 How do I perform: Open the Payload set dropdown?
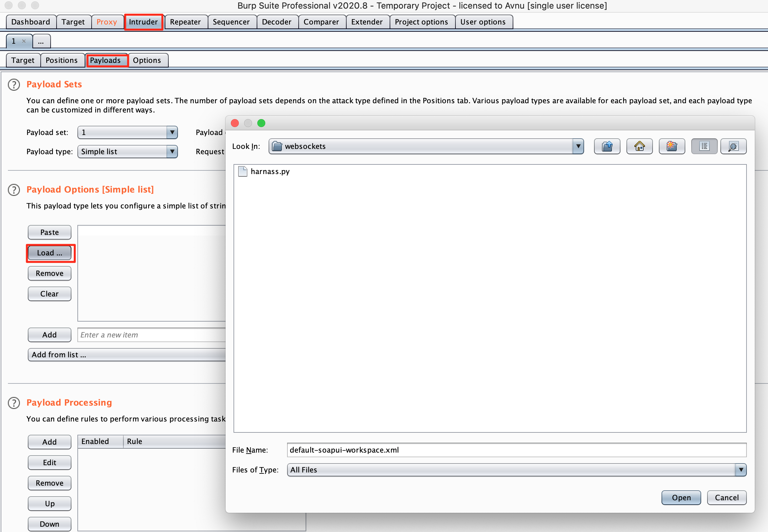click(172, 132)
